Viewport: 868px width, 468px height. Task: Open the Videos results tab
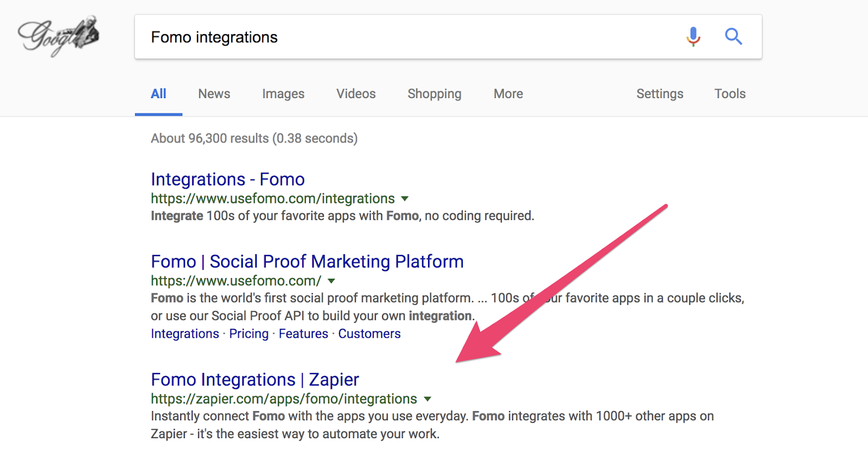356,94
